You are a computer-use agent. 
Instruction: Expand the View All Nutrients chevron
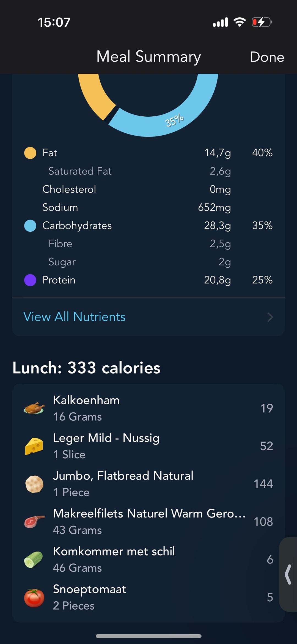(x=270, y=317)
